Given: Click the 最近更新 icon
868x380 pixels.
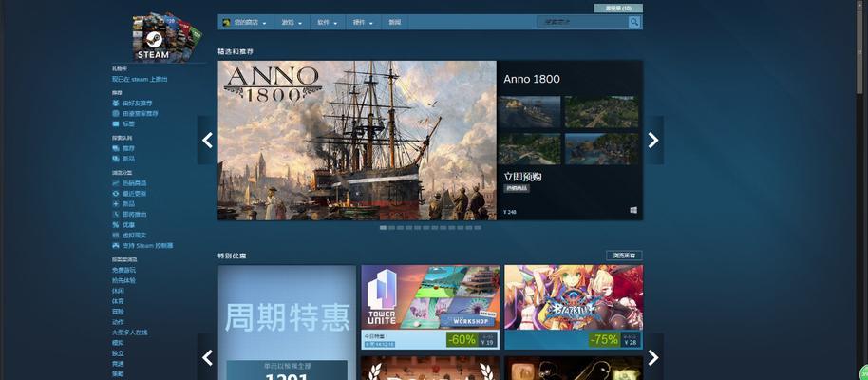Looking at the screenshot, I should tap(116, 193).
